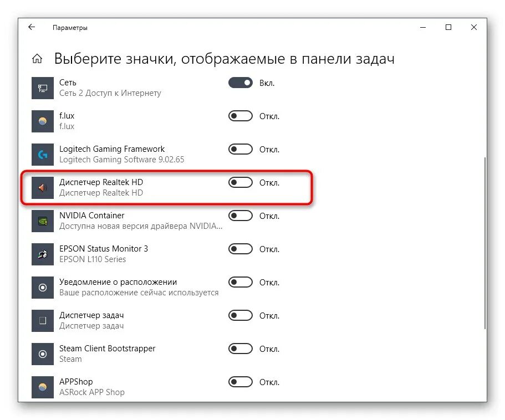Click the Steam Client Bootstrapper icon

tap(42, 354)
